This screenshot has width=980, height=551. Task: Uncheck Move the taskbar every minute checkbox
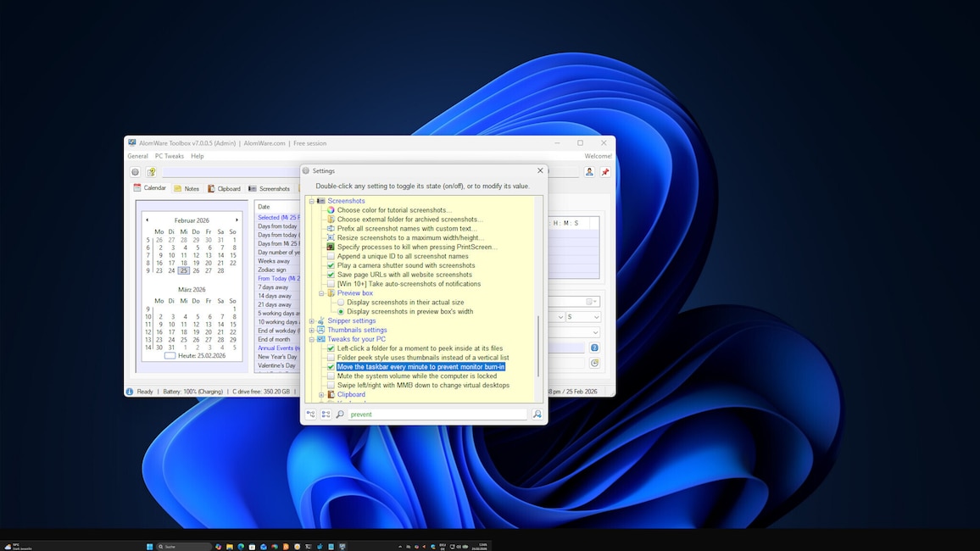point(331,367)
